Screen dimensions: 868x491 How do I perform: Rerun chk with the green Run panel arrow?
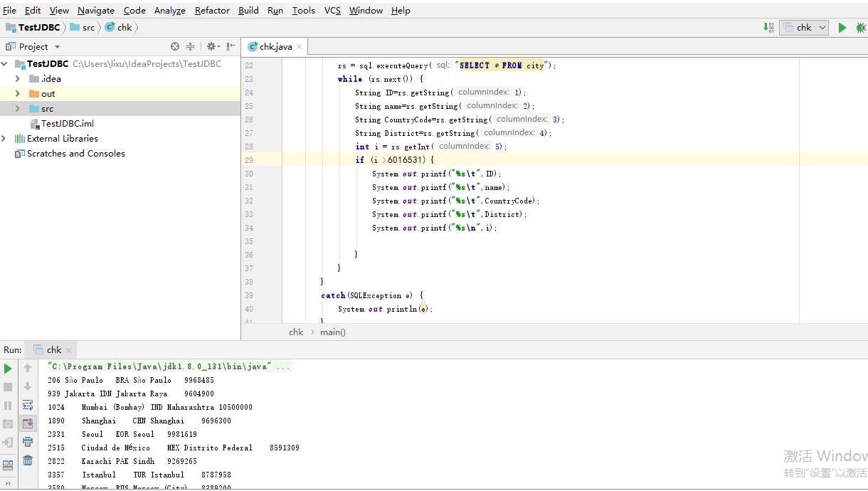click(8, 369)
